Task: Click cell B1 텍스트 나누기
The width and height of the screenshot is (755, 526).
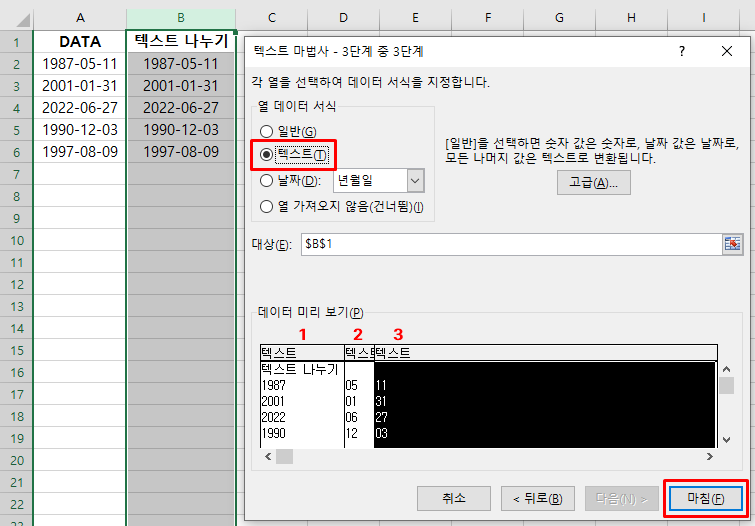Action: tap(181, 41)
